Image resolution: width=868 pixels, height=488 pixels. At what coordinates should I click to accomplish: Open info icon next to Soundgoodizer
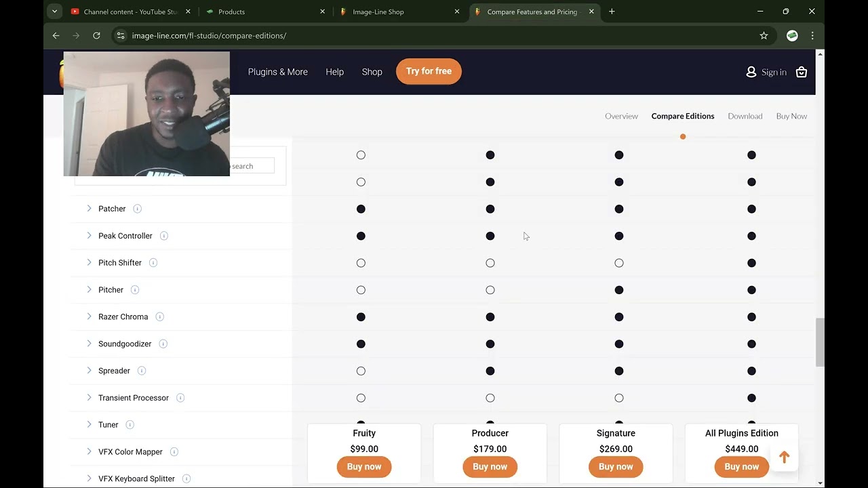[x=163, y=344]
